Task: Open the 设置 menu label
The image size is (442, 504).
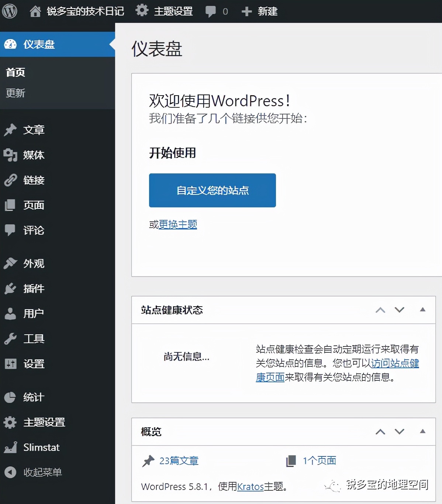Action: 34,364
